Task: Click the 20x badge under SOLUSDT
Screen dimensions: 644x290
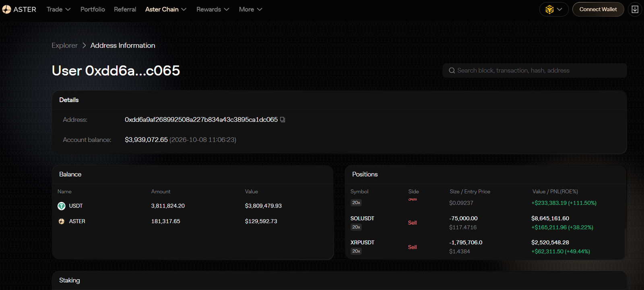Action: point(356,227)
